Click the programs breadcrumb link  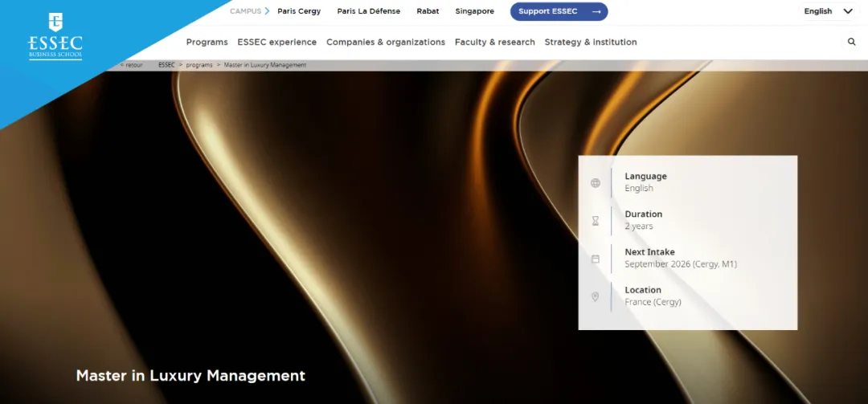(x=199, y=65)
